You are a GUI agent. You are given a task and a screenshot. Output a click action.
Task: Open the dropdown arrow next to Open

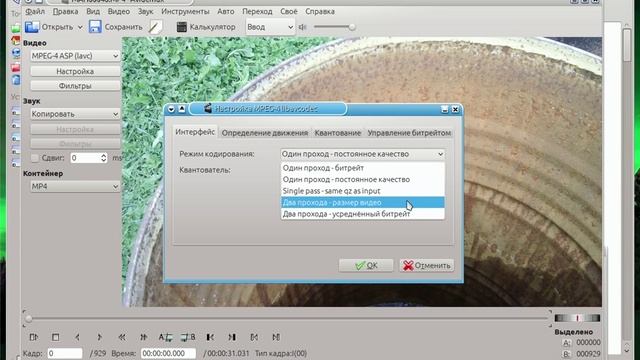(x=80, y=27)
